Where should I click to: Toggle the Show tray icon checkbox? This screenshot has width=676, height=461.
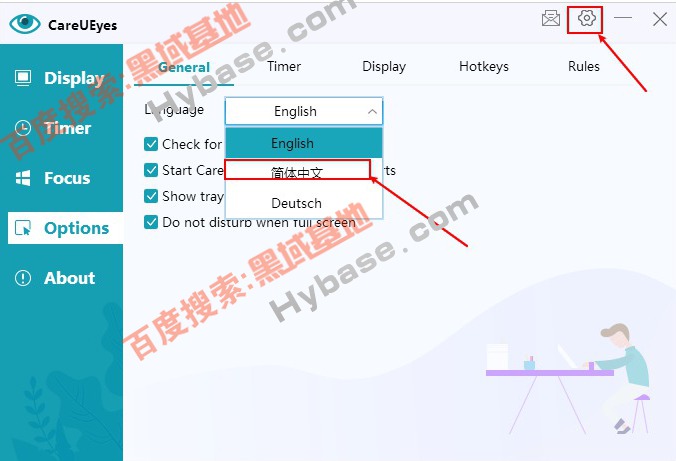coord(151,196)
